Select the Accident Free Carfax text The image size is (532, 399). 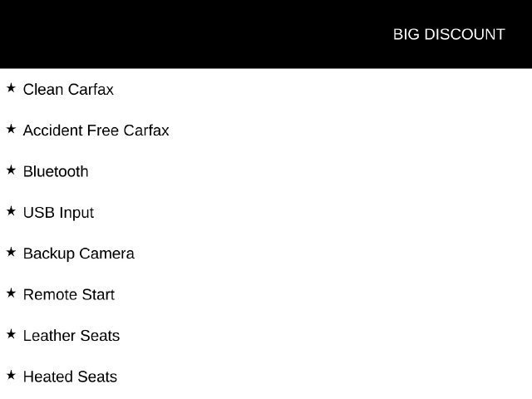(x=96, y=131)
